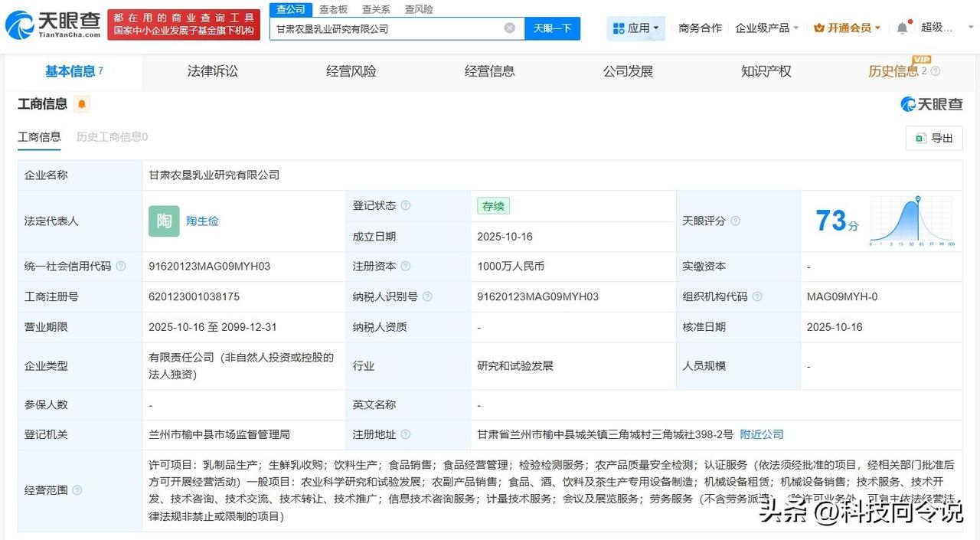The height and width of the screenshot is (540, 980).
Task: Switch to 查公司 search tab
Action: 291,9
